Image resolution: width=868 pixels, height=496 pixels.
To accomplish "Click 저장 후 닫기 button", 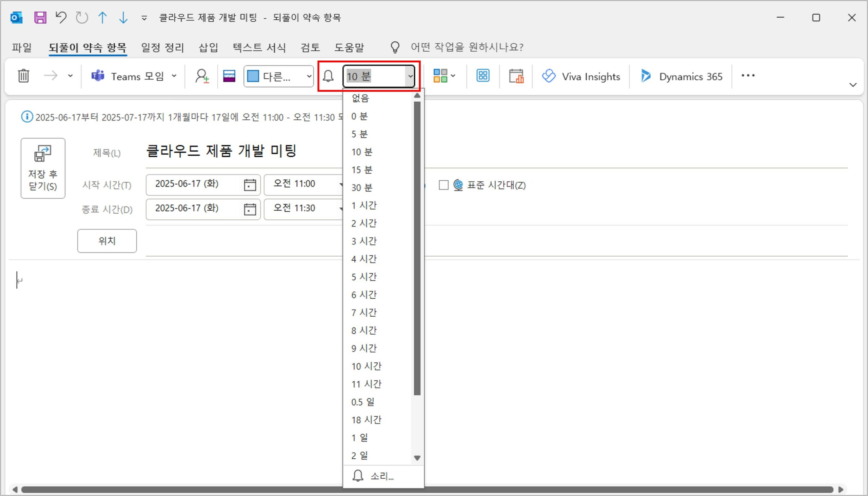I will [x=43, y=168].
